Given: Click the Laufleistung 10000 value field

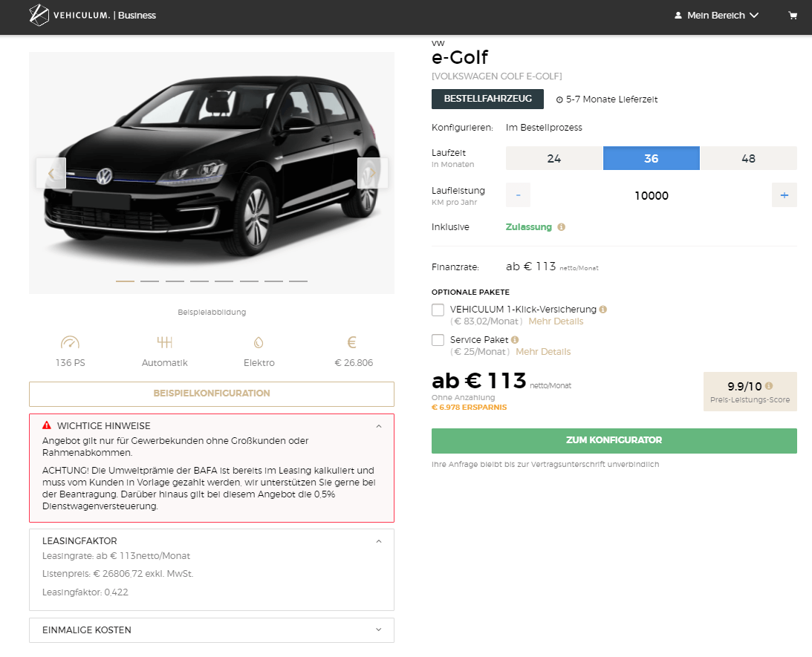Looking at the screenshot, I should [x=652, y=195].
